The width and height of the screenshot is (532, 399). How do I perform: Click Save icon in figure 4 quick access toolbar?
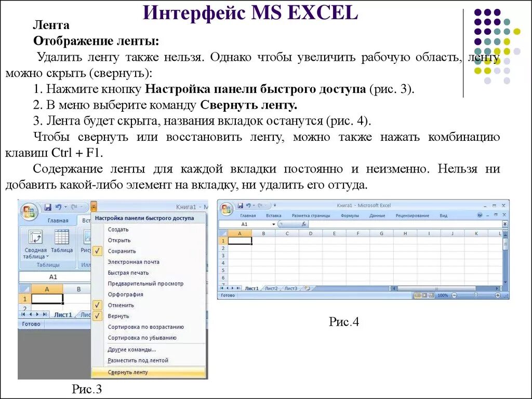(x=240, y=206)
